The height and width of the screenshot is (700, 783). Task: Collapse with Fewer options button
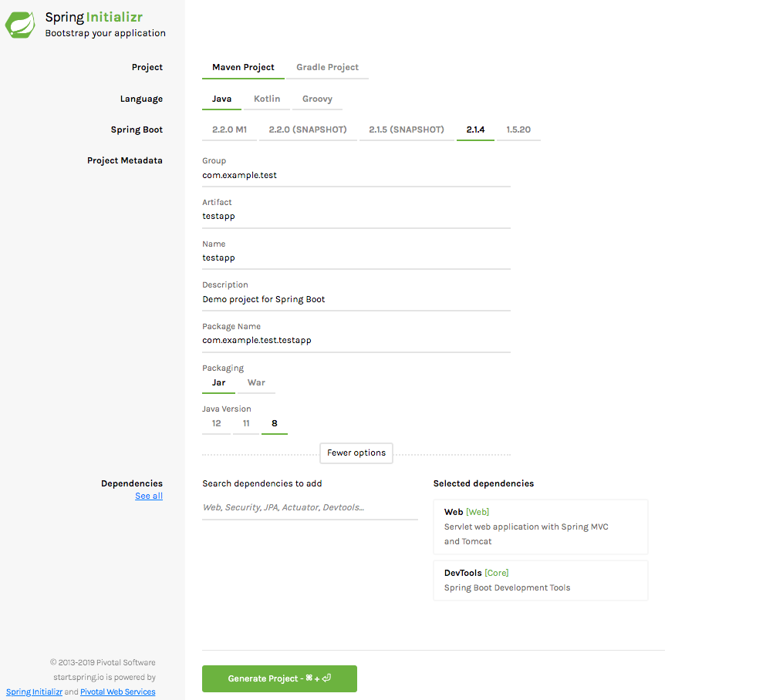point(356,453)
